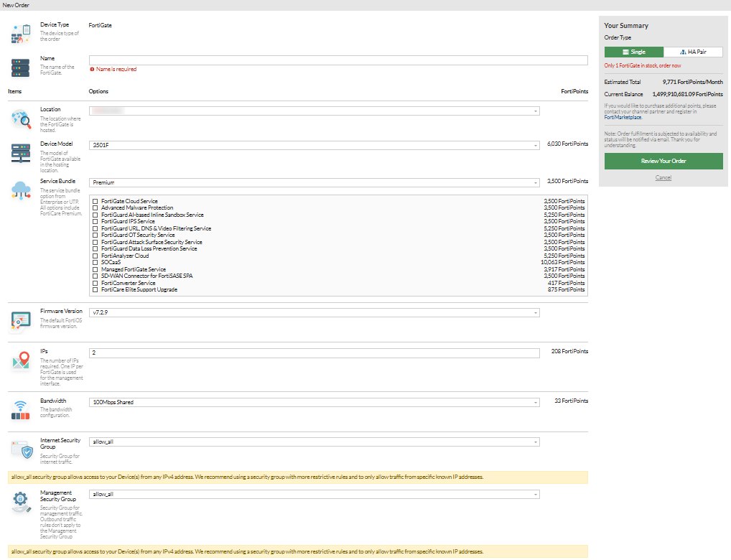Click the Device Type firewall icon
Image resolution: width=731 pixels, height=560 pixels.
pos(21,34)
